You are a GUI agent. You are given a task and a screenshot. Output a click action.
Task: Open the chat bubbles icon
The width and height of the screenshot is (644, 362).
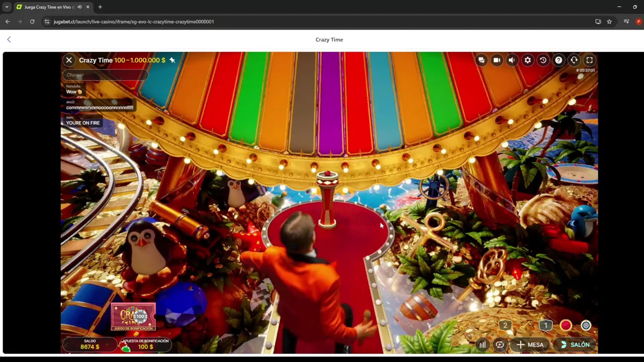click(x=481, y=60)
